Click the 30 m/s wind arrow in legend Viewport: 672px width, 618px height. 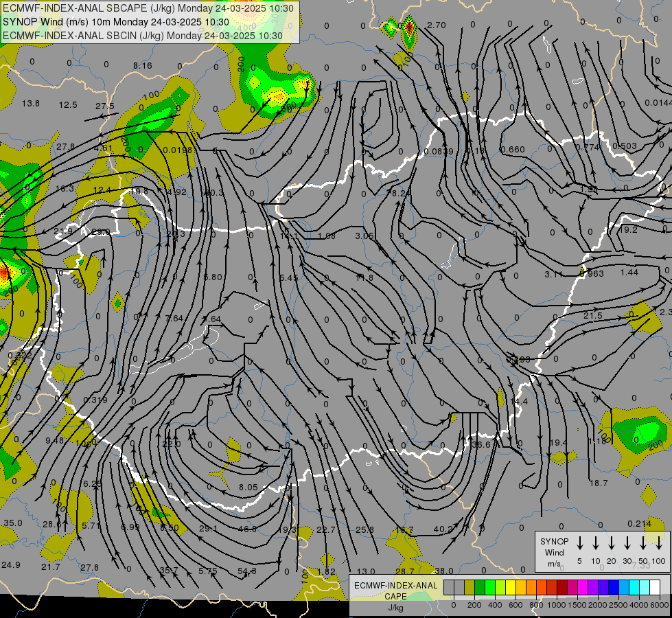click(x=627, y=542)
